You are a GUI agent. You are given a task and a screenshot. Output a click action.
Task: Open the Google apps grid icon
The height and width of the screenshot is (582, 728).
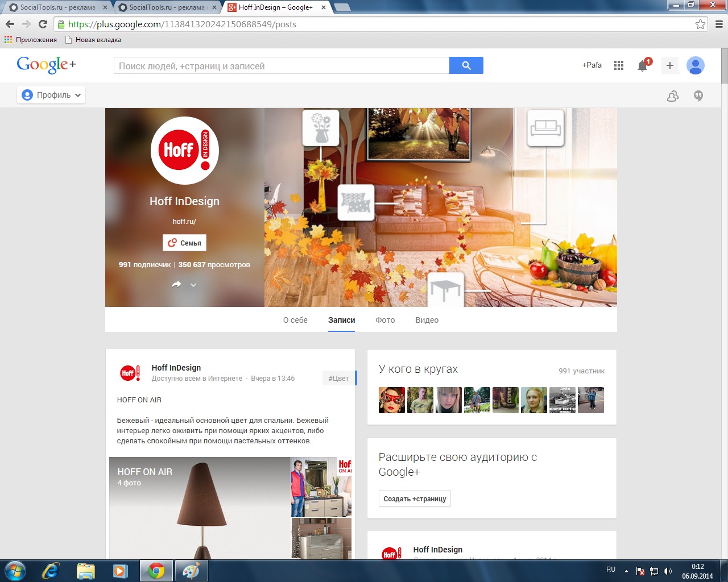coord(619,65)
